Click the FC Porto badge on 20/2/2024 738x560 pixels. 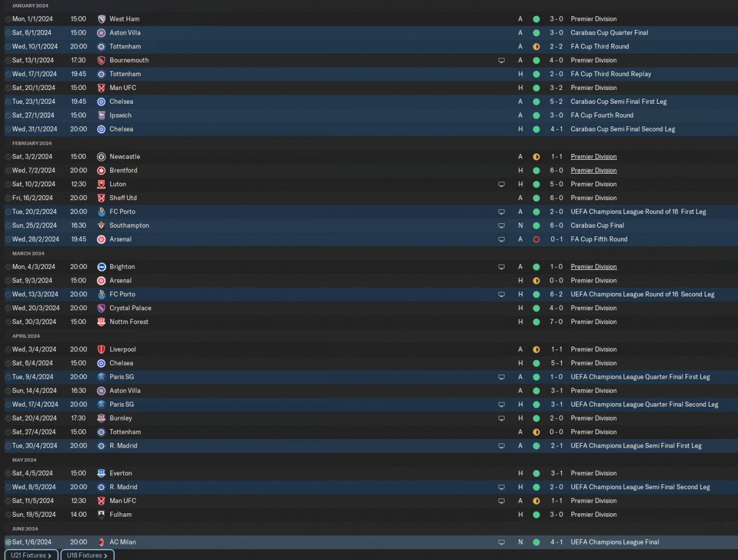(x=101, y=212)
